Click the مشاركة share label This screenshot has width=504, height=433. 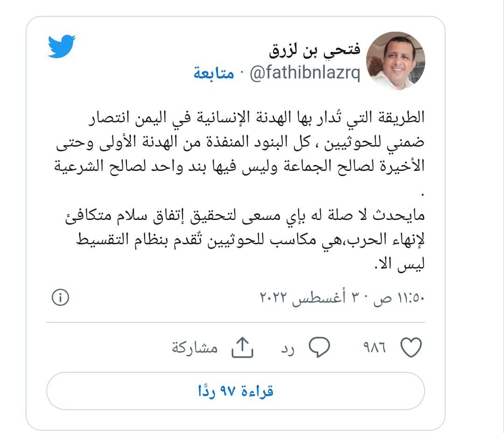pyautogui.click(x=195, y=348)
